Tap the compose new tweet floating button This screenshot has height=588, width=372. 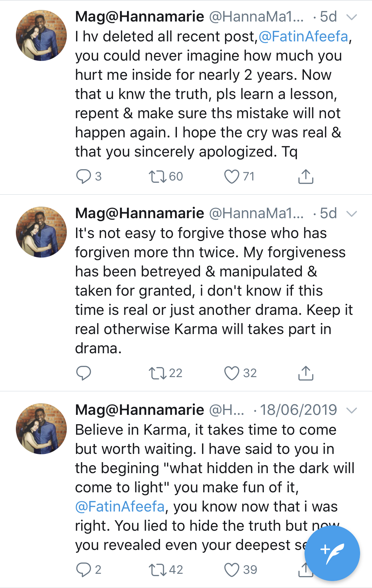point(332,553)
